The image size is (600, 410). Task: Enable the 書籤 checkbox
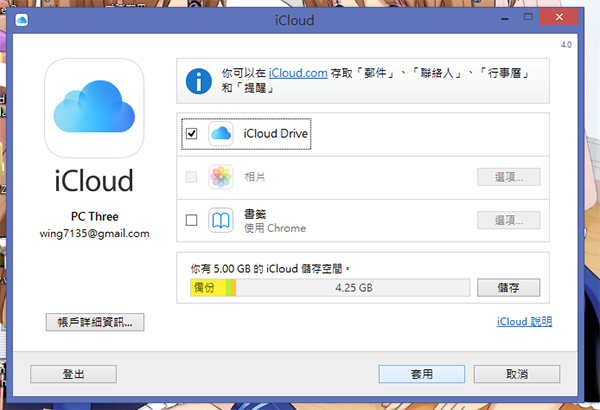click(x=192, y=220)
